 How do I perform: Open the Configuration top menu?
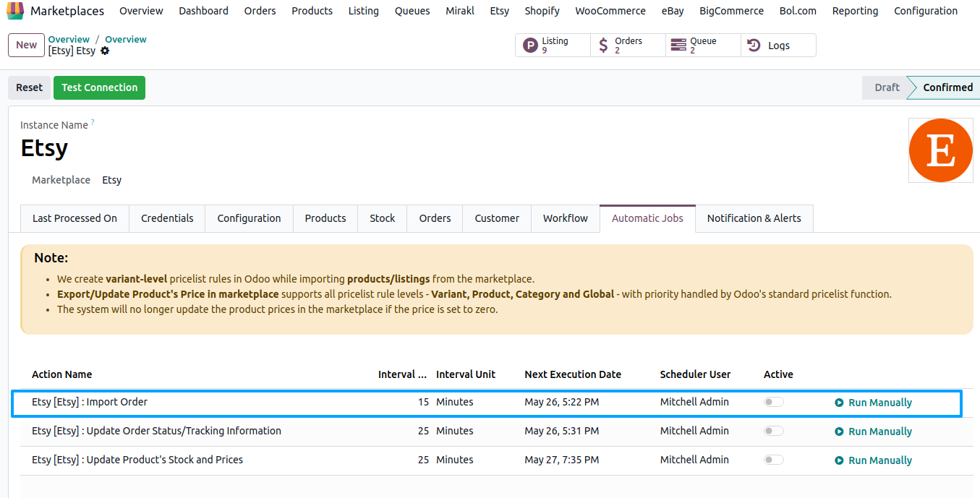pos(926,11)
